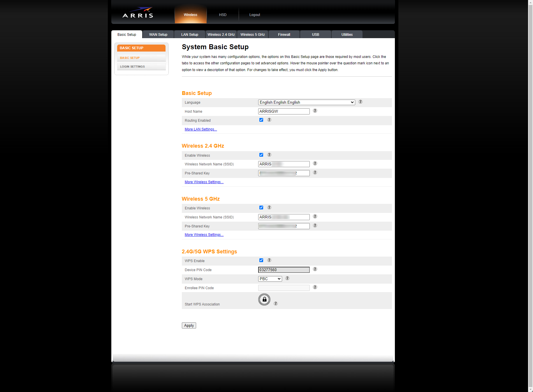Image resolution: width=533 pixels, height=392 pixels.
Task: Switch to the Firewall tab
Action: (x=284, y=34)
